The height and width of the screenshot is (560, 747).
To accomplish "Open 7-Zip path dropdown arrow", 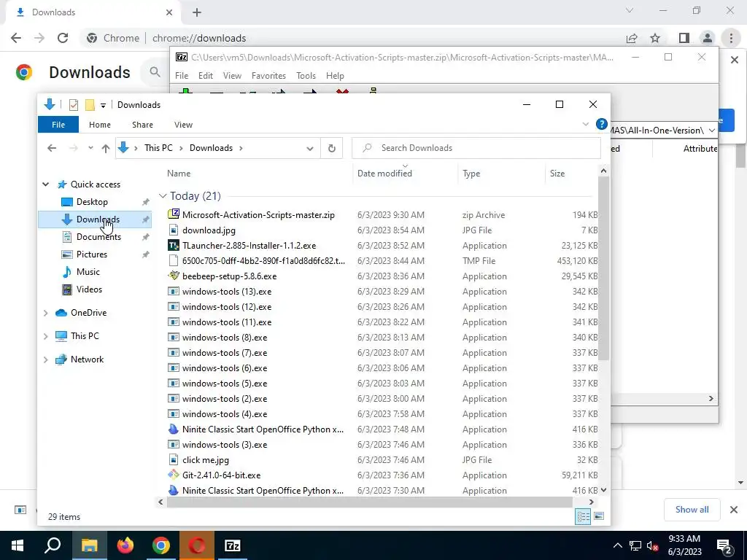I will click(712, 130).
